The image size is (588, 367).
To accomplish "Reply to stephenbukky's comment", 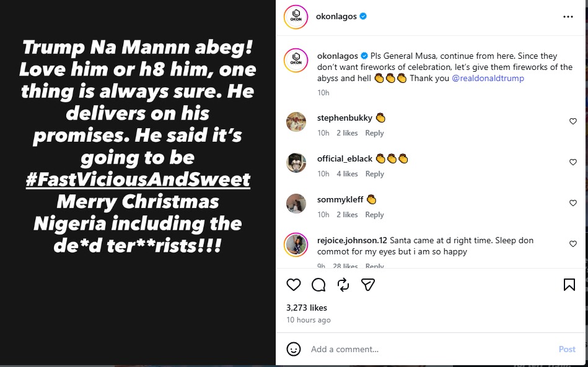I will click(374, 133).
